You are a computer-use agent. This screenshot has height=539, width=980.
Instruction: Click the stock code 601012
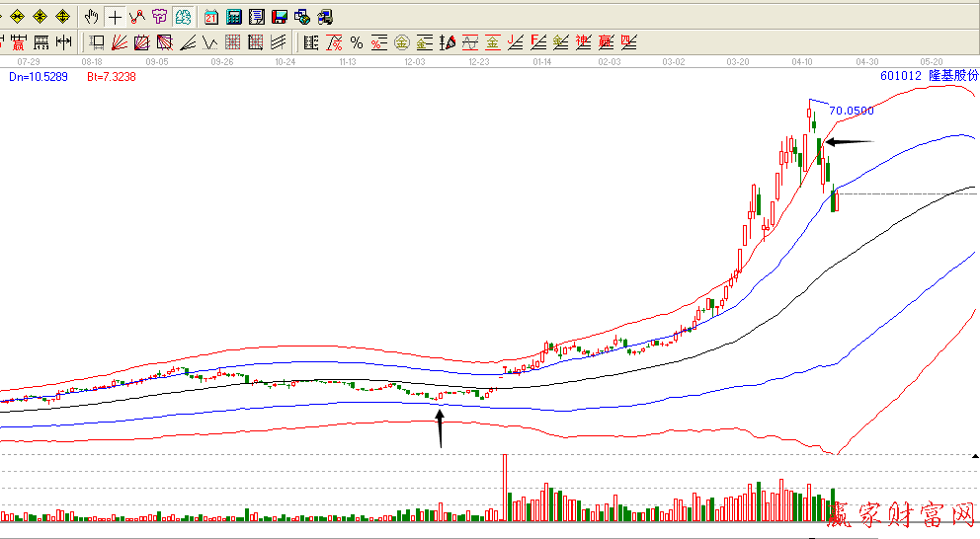900,75
